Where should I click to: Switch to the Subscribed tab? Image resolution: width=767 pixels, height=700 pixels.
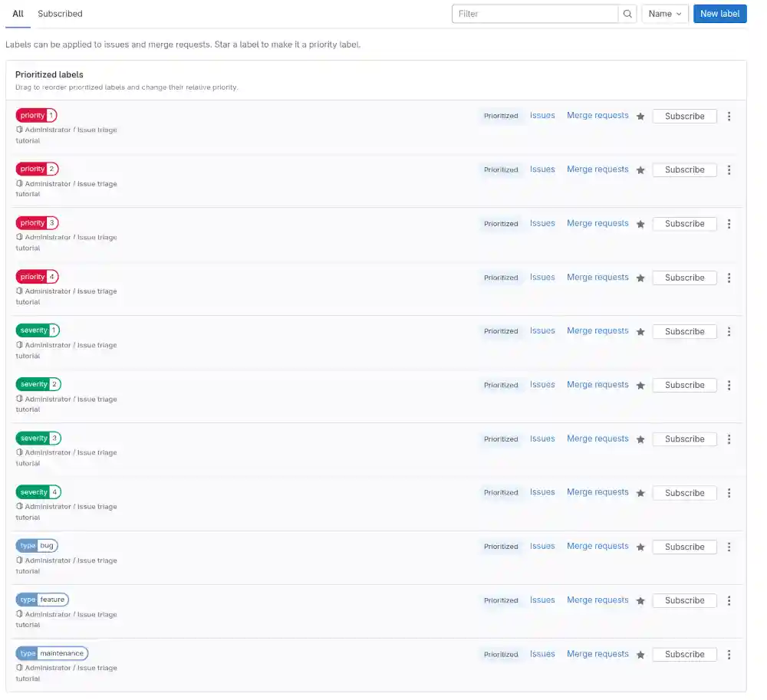click(60, 13)
